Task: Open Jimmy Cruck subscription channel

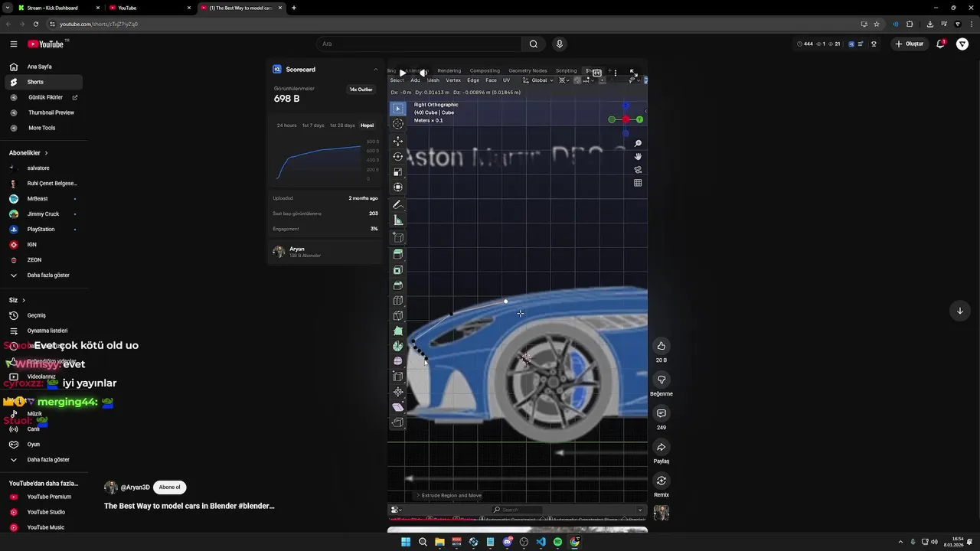Action: (x=44, y=214)
